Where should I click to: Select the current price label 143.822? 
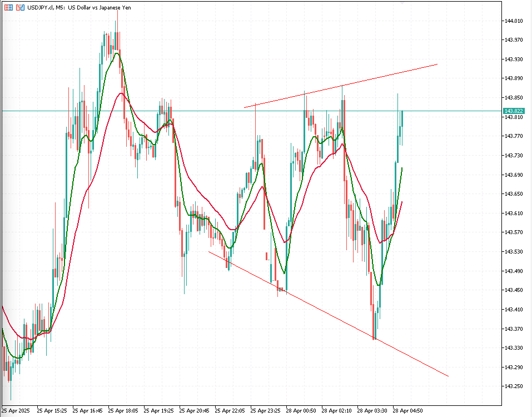tap(514, 111)
